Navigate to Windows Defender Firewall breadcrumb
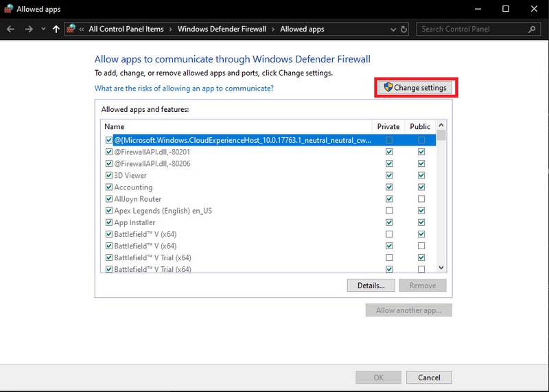The image size is (549, 392). click(225, 30)
